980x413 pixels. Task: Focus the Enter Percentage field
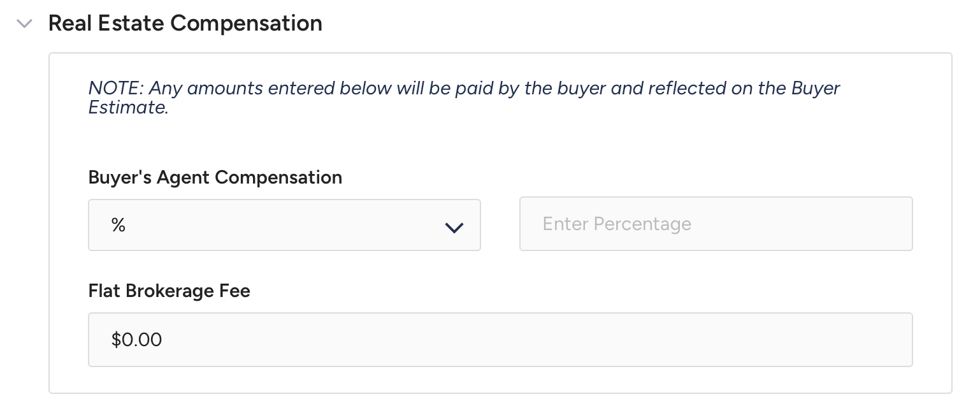716,224
